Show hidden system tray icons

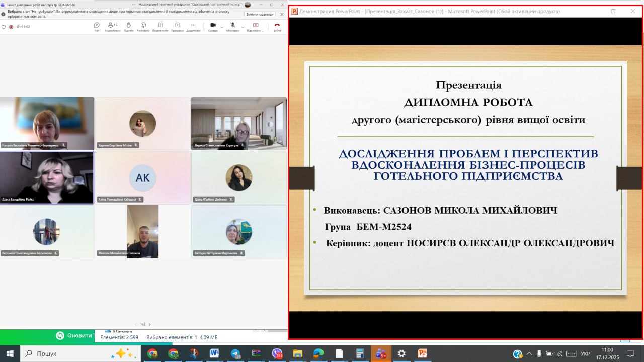(529, 354)
